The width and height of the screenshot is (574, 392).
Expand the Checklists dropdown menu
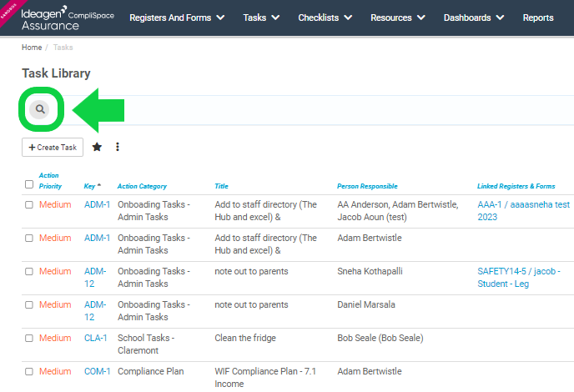325,18
